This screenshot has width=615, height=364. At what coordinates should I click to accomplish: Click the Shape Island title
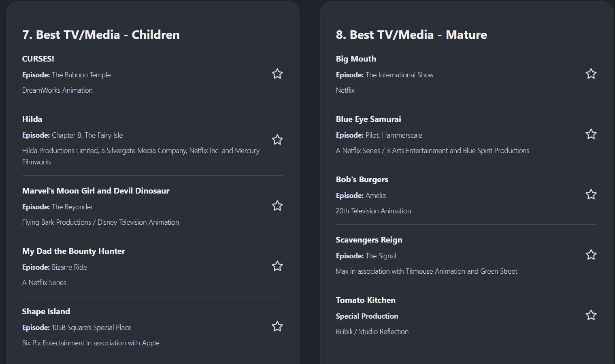pyautogui.click(x=46, y=311)
